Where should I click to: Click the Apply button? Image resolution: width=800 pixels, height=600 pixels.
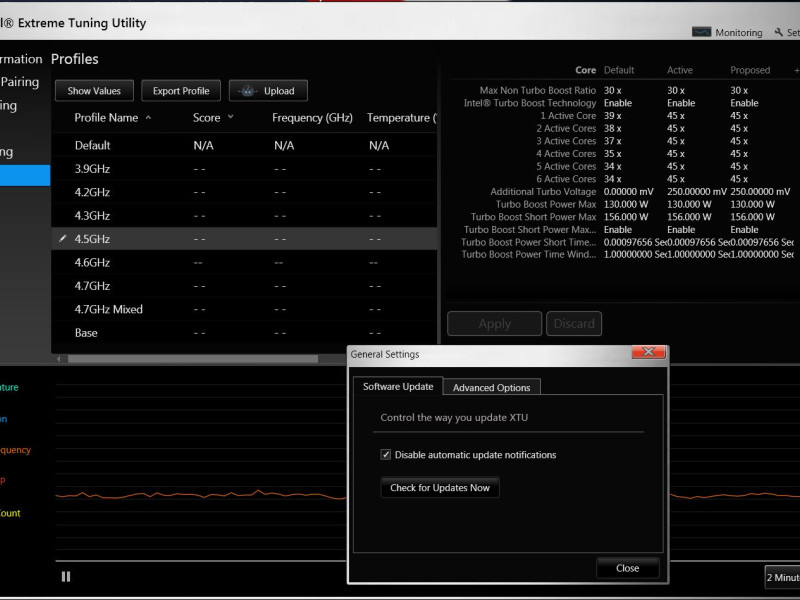pos(494,323)
